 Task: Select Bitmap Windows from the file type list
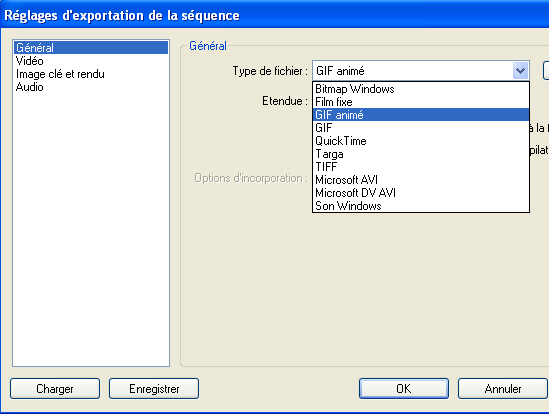pyautogui.click(x=421, y=89)
